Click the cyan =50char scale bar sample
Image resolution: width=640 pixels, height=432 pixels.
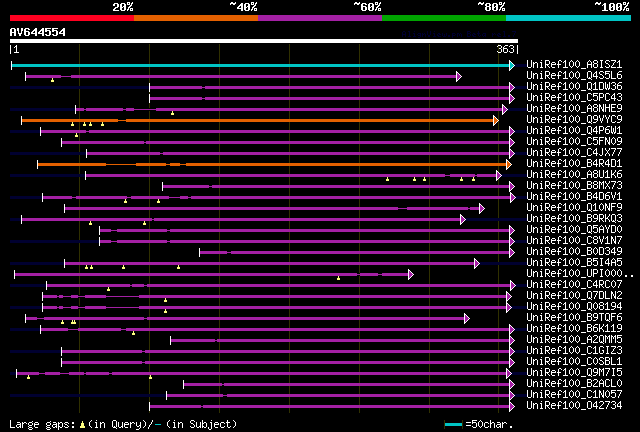click(453, 425)
